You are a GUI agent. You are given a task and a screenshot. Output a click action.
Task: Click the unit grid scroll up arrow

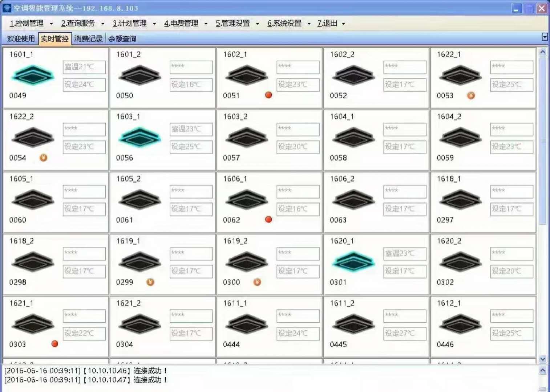click(543, 52)
